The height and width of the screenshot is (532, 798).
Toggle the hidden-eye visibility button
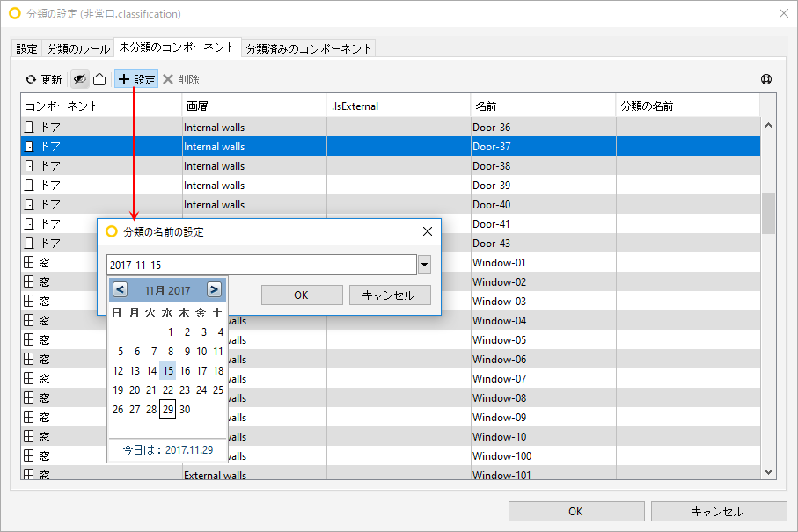click(80, 79)
